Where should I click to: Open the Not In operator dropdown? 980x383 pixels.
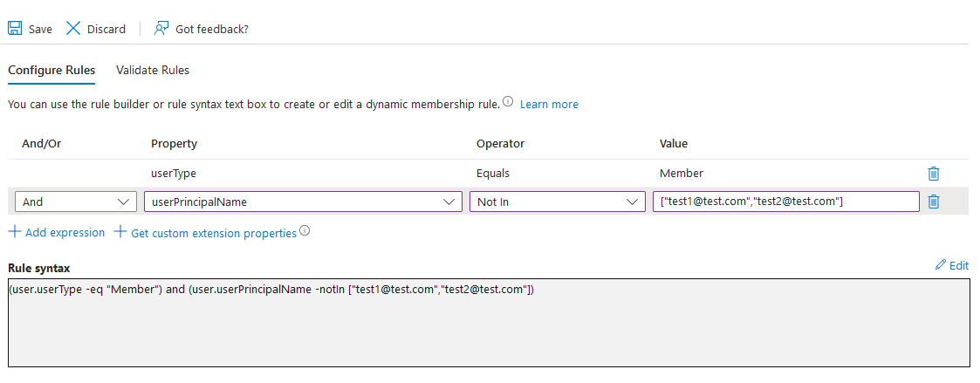(x=557, y=202)
